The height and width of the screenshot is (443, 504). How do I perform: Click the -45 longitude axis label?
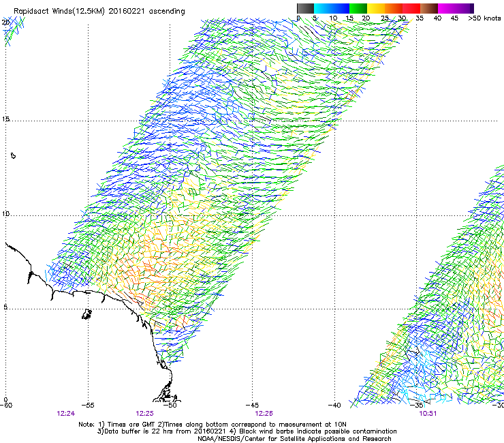pyautogui.click(x=252, y=406)
